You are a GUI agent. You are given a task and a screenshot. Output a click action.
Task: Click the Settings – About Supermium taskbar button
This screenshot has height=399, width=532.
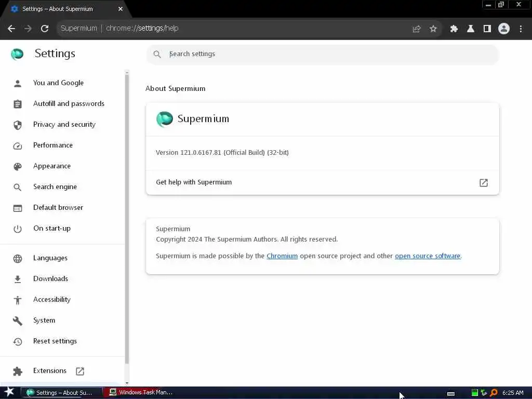coord(62,393)
